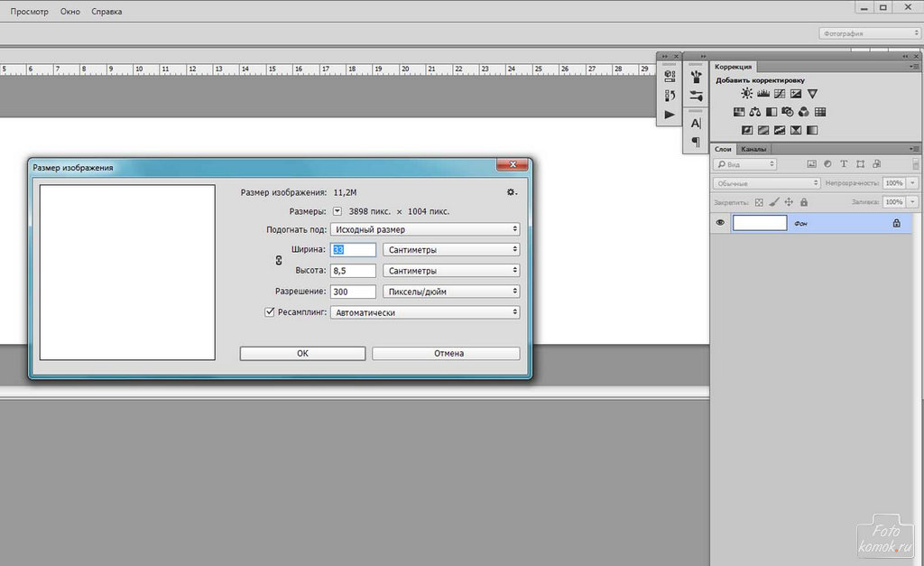
Task: Add a Threshold adjustment
Action: pyautogui.click(x=780, y=130)
